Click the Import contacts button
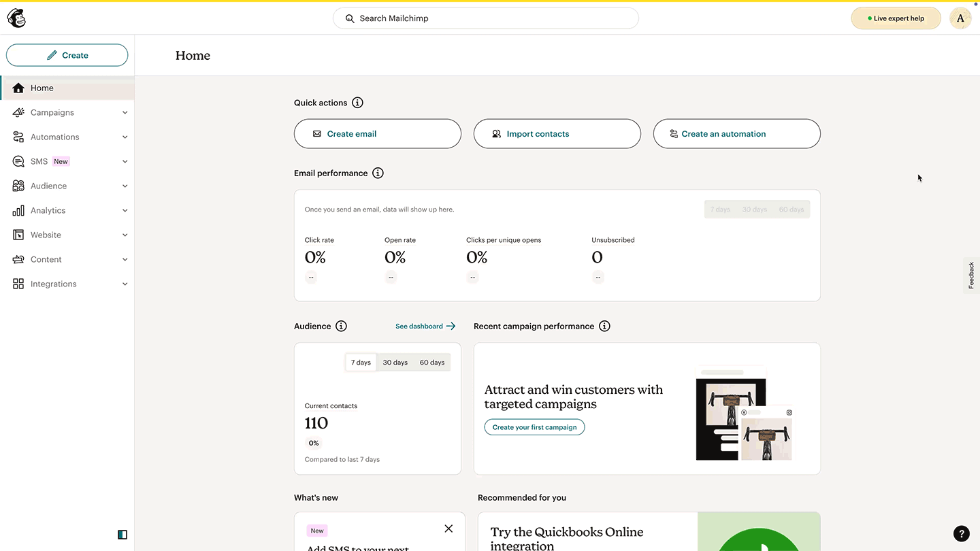 point(557,134)
